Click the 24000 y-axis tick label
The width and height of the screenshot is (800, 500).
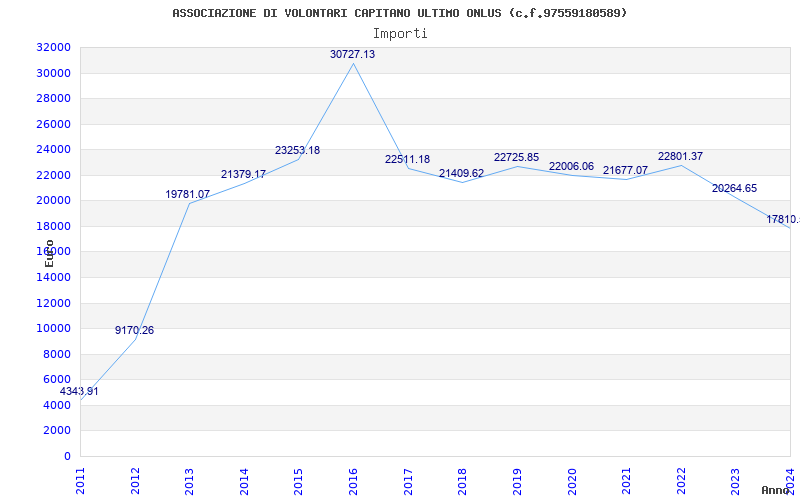point(54,149)
